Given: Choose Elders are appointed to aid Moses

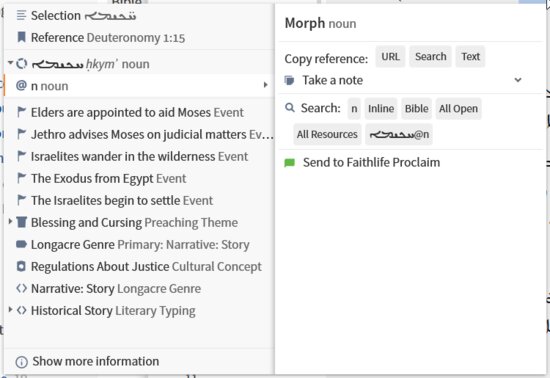Looking at the screenshot, I should (139, 112).
